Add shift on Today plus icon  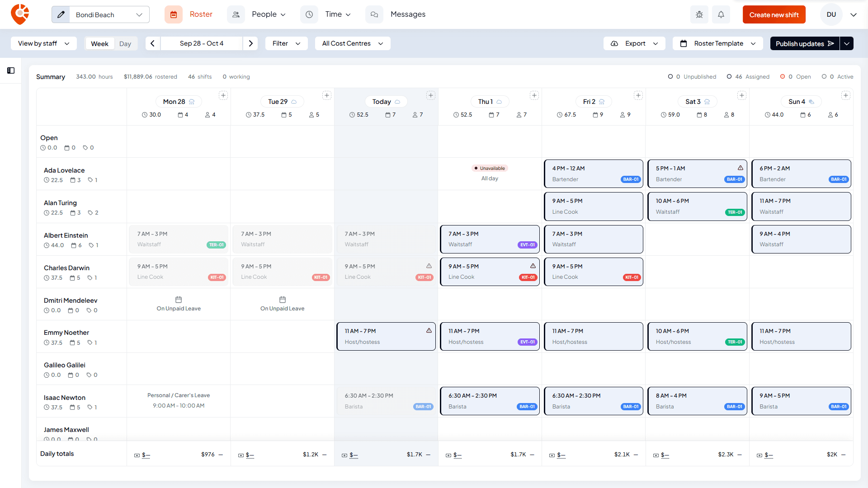point(431,95)
